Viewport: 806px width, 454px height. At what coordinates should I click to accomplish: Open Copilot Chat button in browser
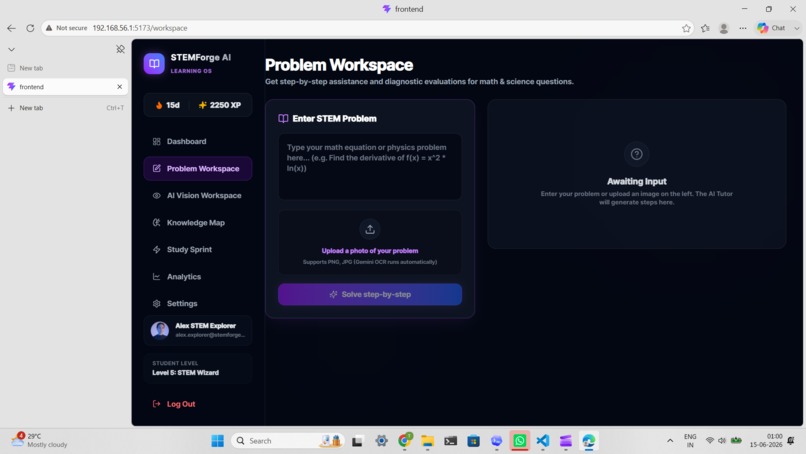772,28
